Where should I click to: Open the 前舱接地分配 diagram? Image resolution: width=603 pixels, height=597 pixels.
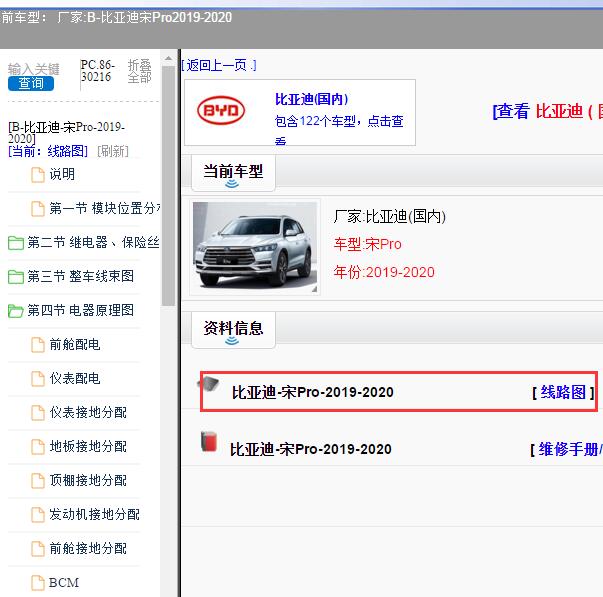click(x=88, y=548)
